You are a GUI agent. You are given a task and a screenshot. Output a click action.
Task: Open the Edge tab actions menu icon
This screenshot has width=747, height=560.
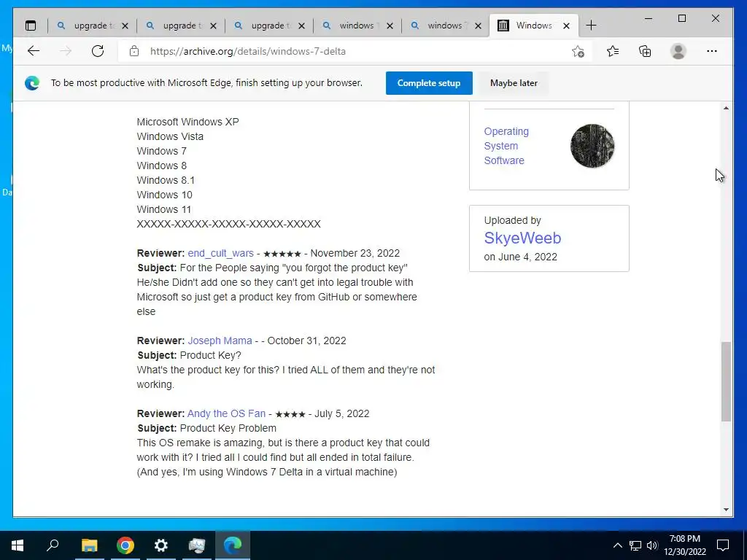pos(31,26)
